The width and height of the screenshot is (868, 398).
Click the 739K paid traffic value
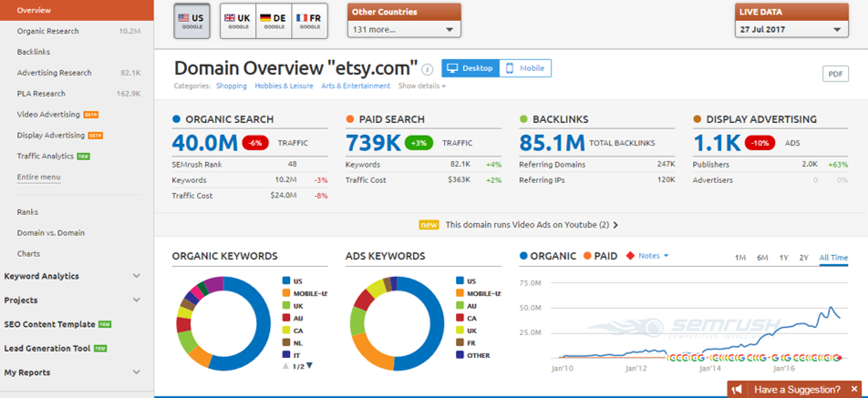coord(373,143)
